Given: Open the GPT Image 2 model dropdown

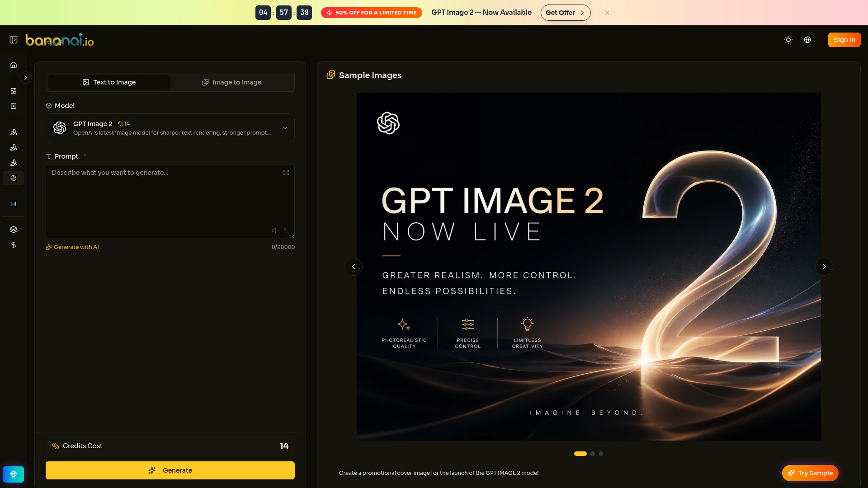Looking at the screenshot, I should pos(285,128).
